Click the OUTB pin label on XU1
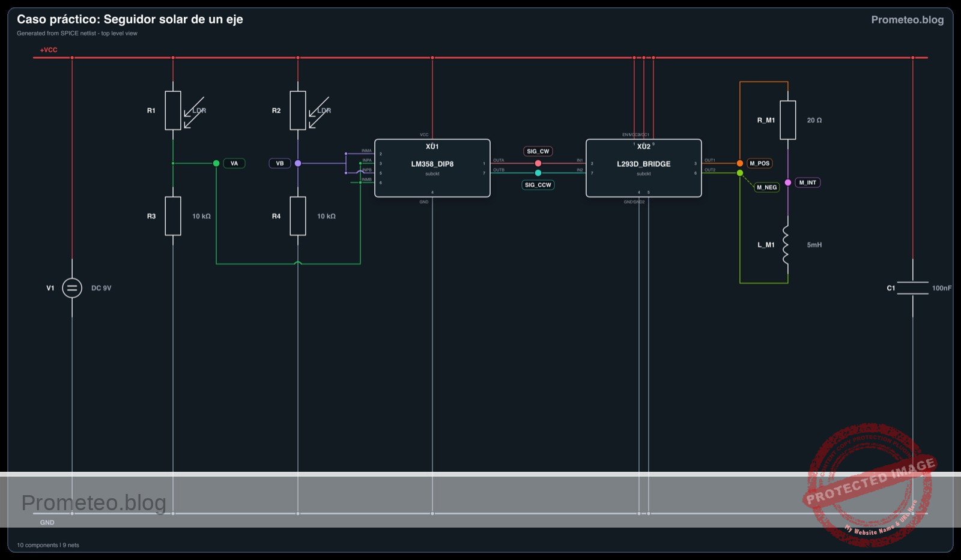Viewport: 961px width, 560px height. click(x=499, y=170)
